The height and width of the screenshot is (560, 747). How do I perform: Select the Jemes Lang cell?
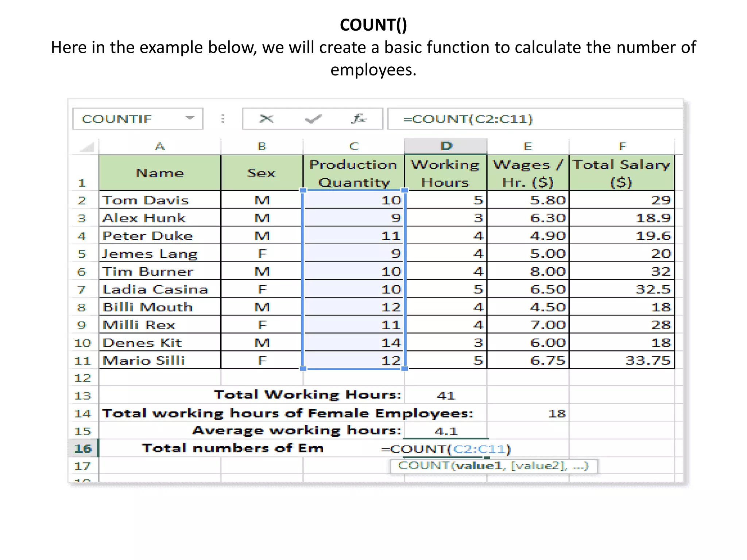[160, 253]
